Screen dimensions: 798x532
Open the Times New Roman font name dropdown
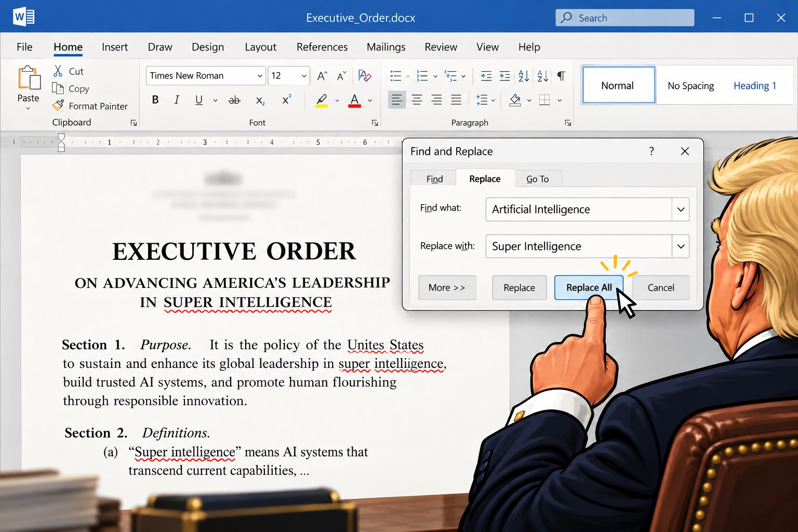pos(260,76)
